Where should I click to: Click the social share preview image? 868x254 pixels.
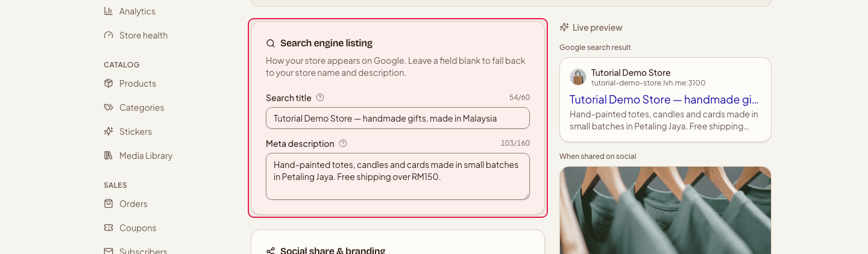click(665, 210)
